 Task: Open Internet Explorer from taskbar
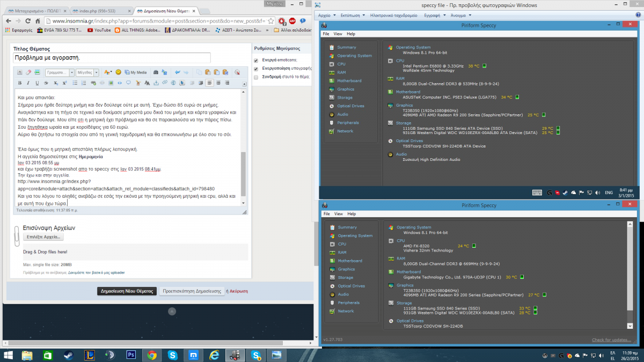click(x=214, y=355)
